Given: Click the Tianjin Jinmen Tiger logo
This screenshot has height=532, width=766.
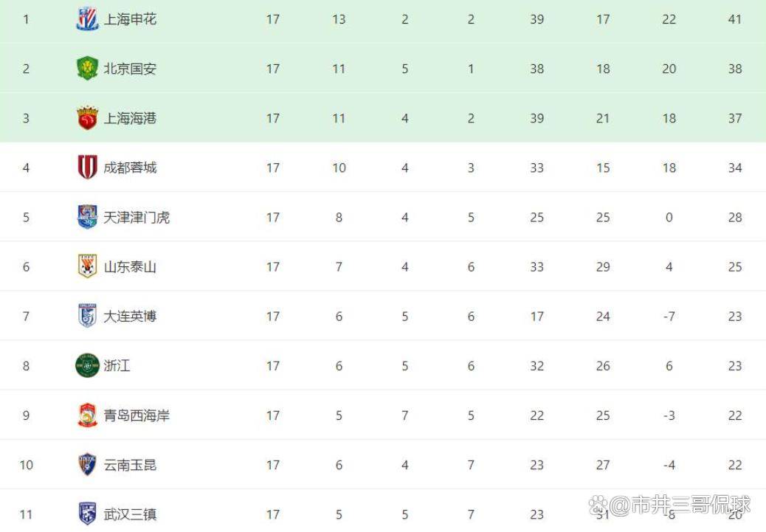Looking at the screenshot, I should pos(87,217).
